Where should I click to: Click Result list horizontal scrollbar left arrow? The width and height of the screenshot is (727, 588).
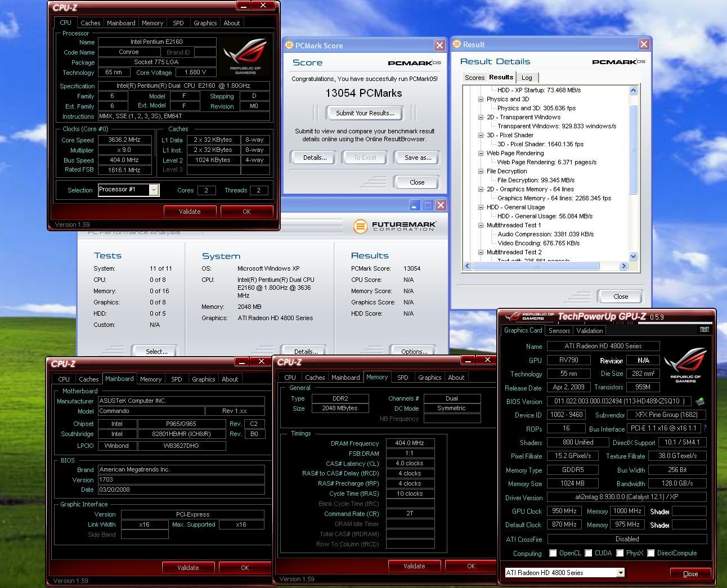point(468,266)
